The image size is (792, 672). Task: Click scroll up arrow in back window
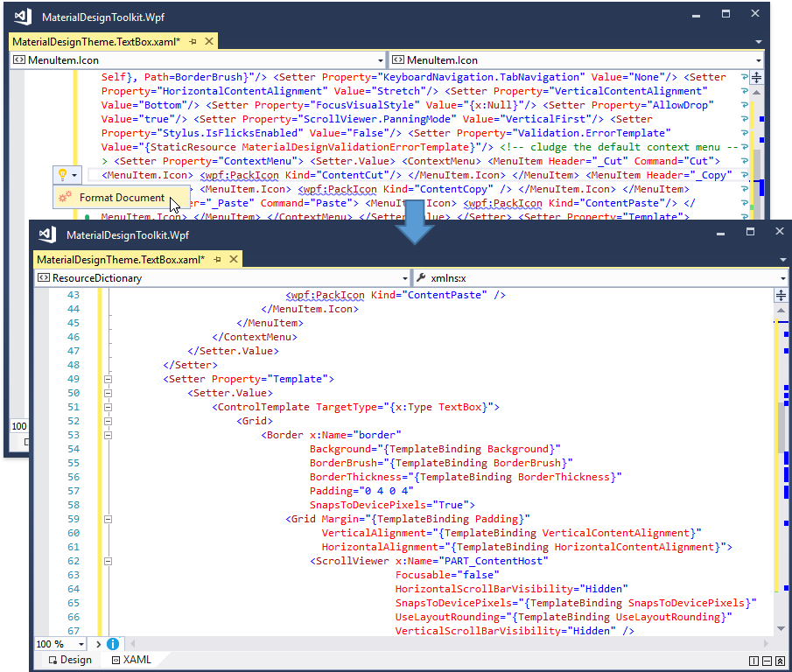point(757,93)
